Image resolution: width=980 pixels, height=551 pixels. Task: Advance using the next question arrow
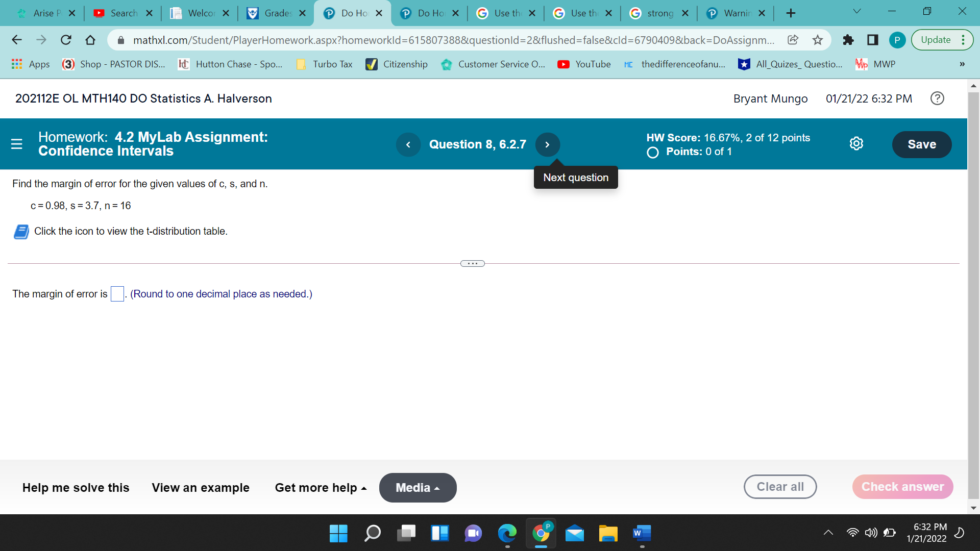(x=547, y=144)
